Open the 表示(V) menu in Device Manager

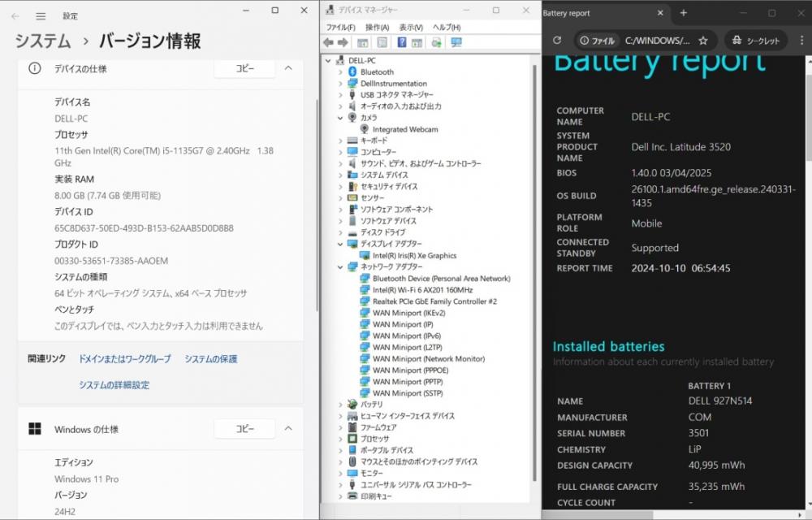(x=411, y=27)
